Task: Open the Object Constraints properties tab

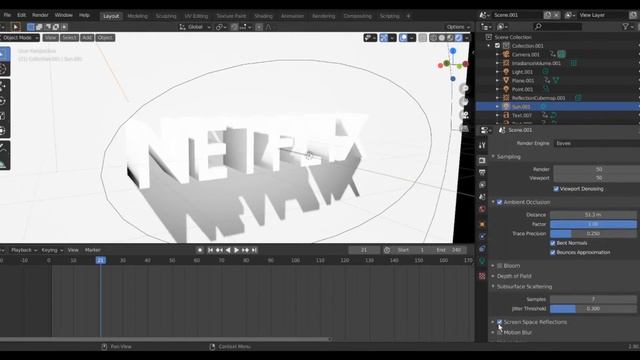Action: [482, 249]
